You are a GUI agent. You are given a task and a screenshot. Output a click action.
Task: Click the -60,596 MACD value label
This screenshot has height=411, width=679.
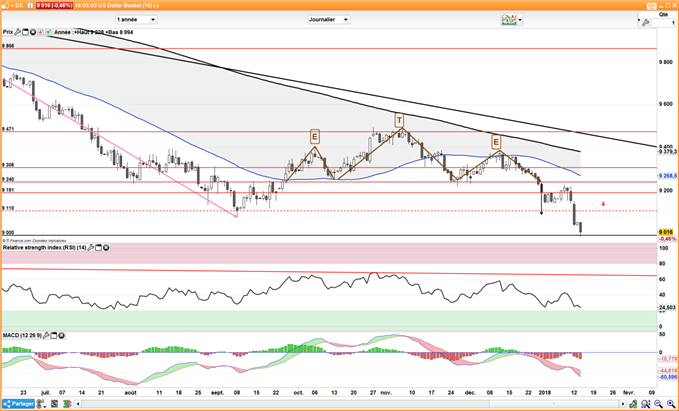click(668, 377)
